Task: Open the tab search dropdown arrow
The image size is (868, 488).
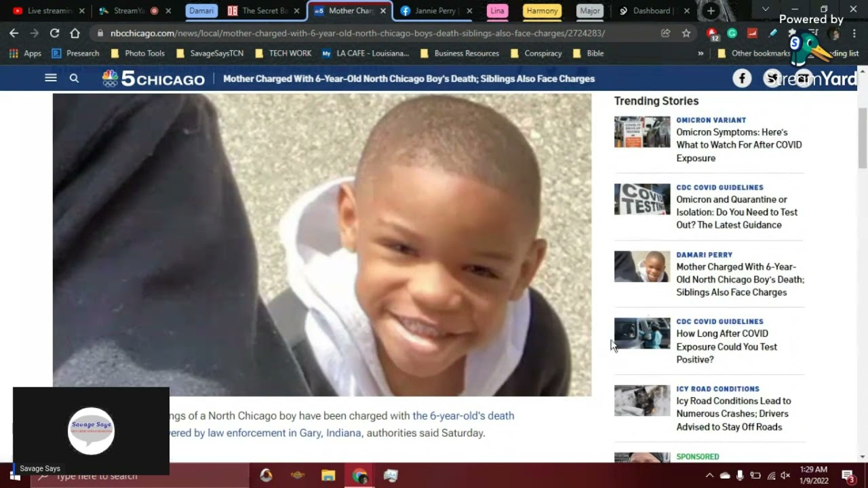Action: pyautogui.click(x=766, y=9)
